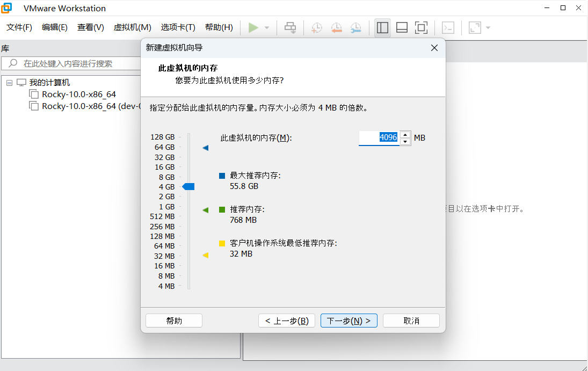Collapse the 我的计算机 tree node
The image size is (588, 371).
[x=9, y=82]
